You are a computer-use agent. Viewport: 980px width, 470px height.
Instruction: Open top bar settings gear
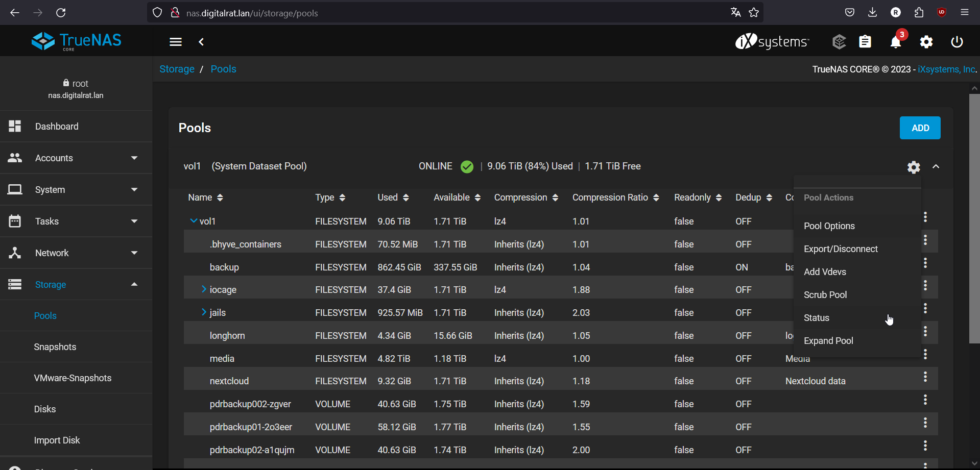pos(926,42)
